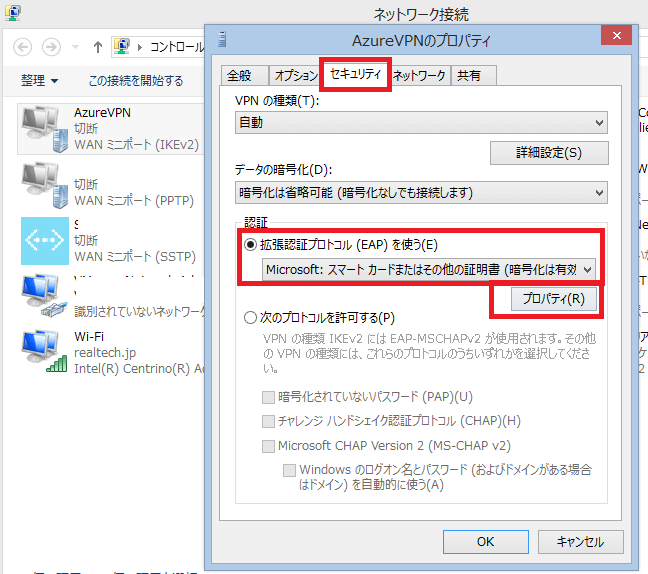648x574 pixels.
Task: Select 拡張認証プロトコル (EAP) を使う radio button
Action: 250,245
